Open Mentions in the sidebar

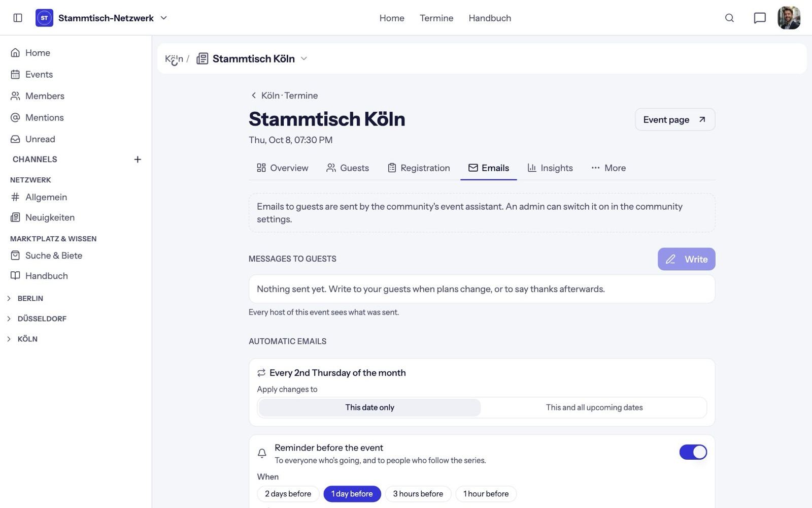pyautogui.click(x=76, y=117)
